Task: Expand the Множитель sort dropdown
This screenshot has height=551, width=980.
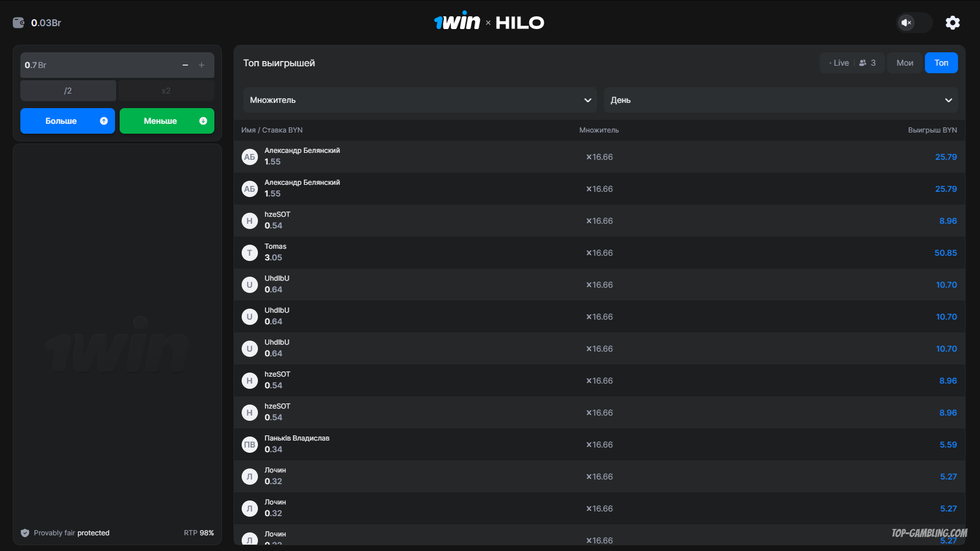Action: point(420,100)
